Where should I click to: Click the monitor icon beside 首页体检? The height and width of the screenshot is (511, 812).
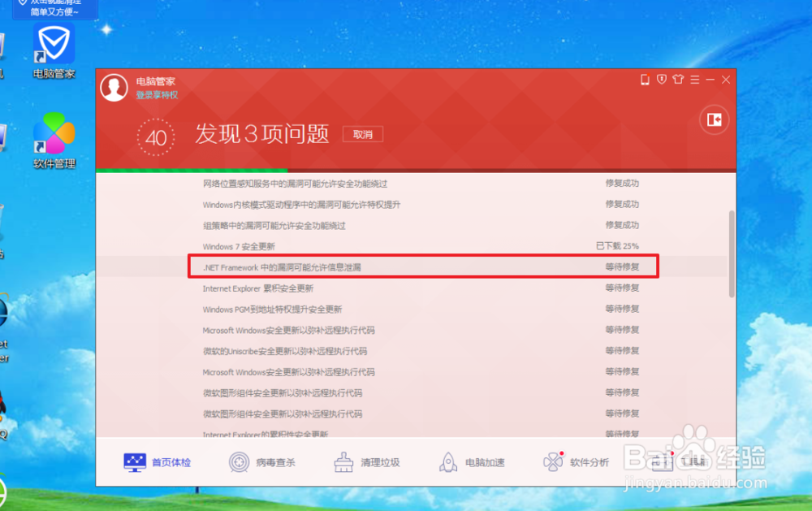tap(135, 462)
